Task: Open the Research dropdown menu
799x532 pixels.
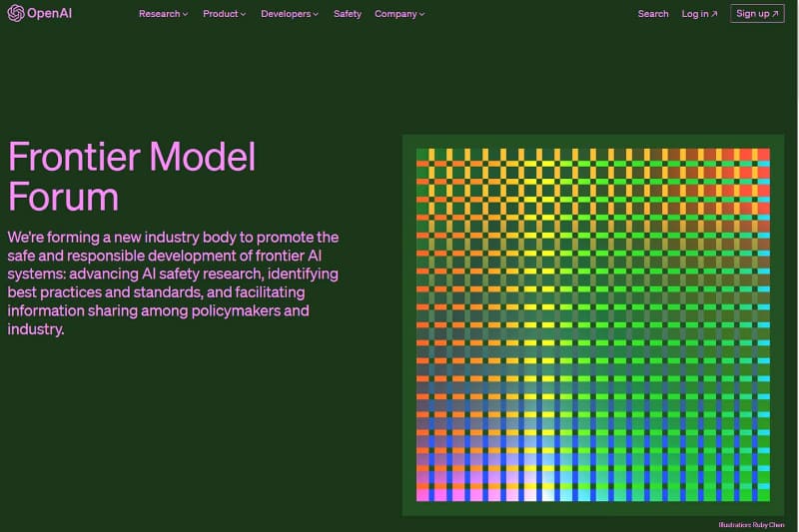Action: [163, 14]
